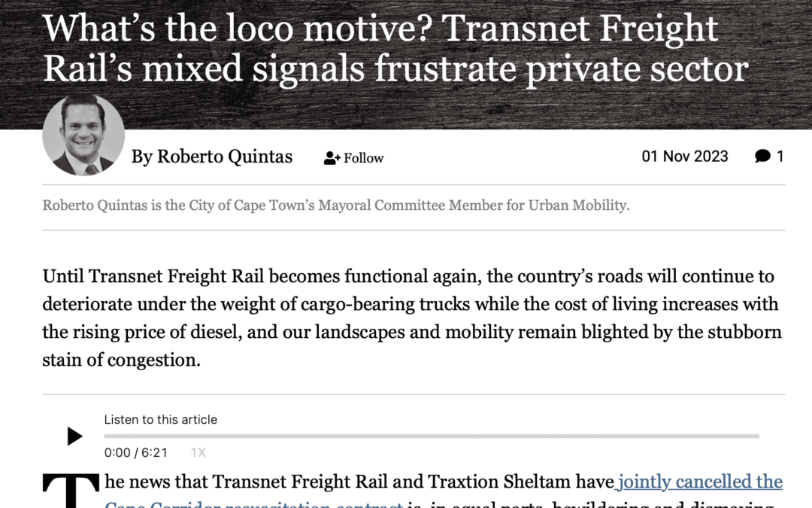Change the 1X playback speed

pyautogui.click(x=198, y=452)
